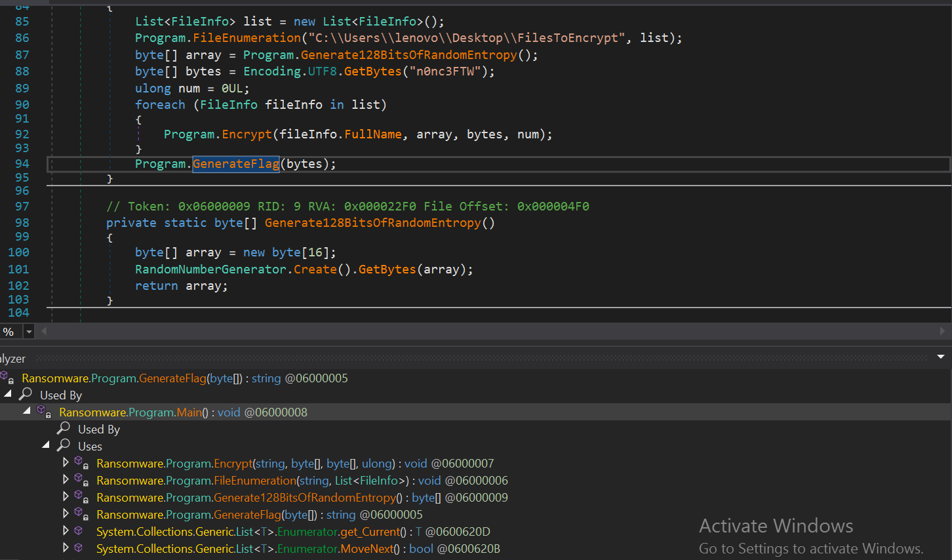The image size is (952, 560).
Task: Click the Encrypt call on line 92
Action: (x=247, y=134)
